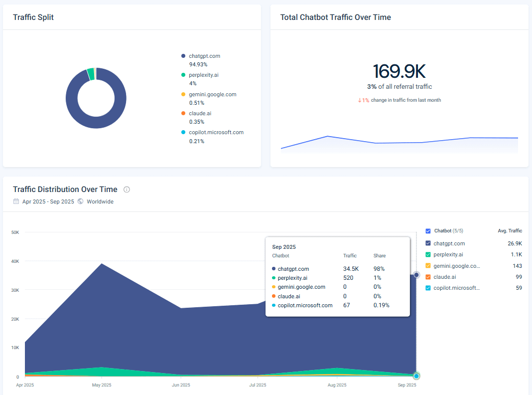Click copilot.microsoft.com row in the tooltip

(x=305, y=305)
